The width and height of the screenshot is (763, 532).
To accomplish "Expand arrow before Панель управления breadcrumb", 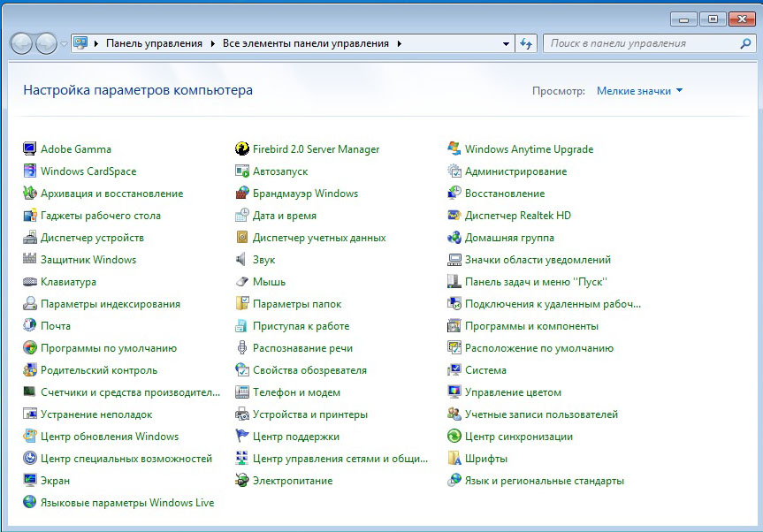I will [95, 43].
